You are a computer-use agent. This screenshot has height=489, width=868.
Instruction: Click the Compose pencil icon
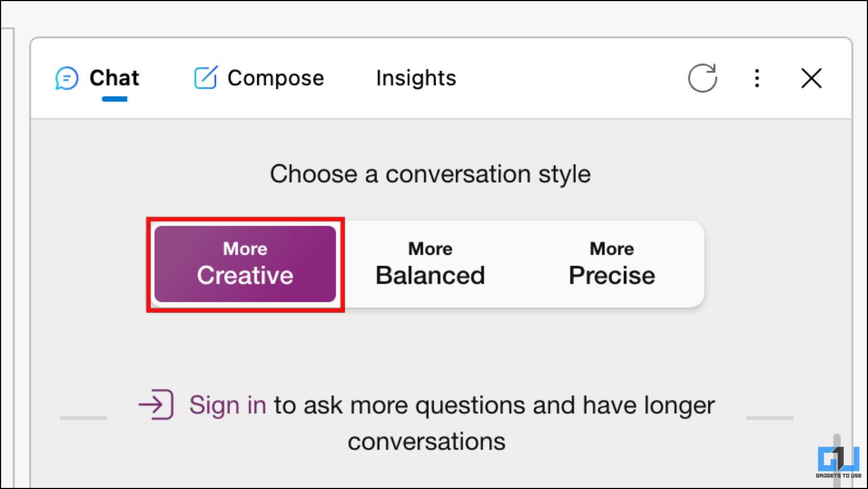pyautogui.click(x=206, y=78)
